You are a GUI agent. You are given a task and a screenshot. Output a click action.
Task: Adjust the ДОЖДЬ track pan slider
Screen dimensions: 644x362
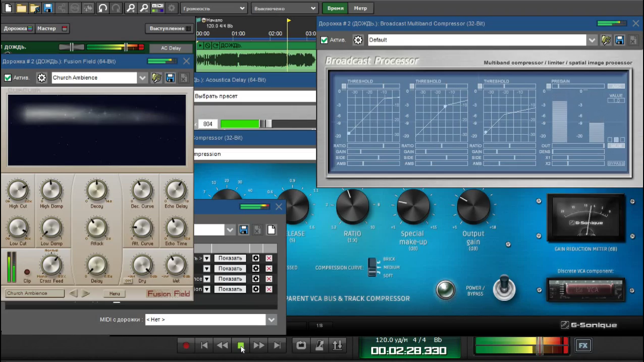coord(71,47)
